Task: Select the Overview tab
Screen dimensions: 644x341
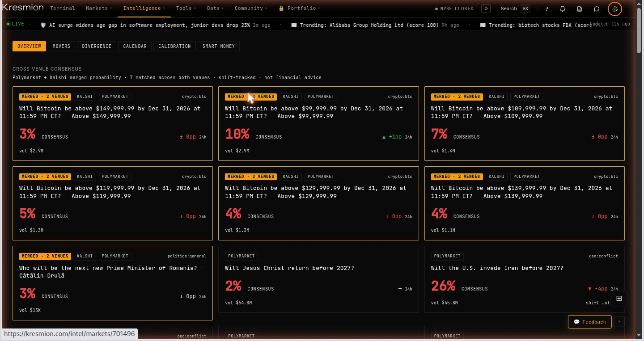Action: [x=29, y=46]
